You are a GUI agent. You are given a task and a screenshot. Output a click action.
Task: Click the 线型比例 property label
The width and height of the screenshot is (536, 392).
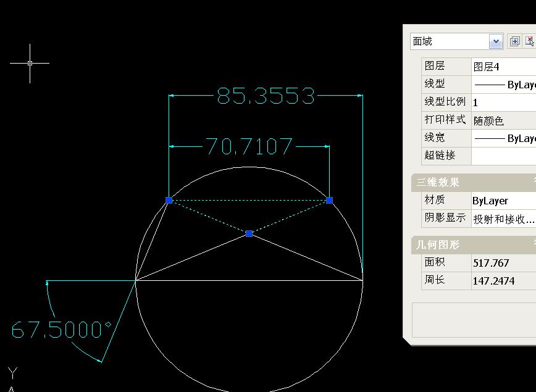click(x=445, y=101)
